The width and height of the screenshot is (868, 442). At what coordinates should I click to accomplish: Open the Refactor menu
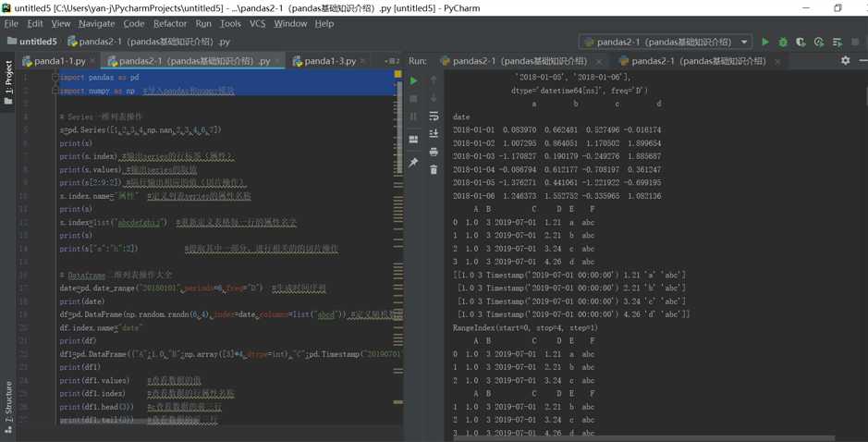click(170, 23)
